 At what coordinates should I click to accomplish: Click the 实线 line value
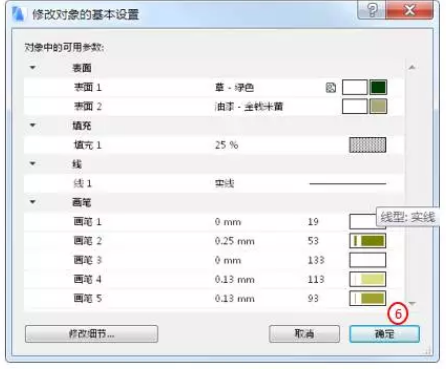click(224, 183)
